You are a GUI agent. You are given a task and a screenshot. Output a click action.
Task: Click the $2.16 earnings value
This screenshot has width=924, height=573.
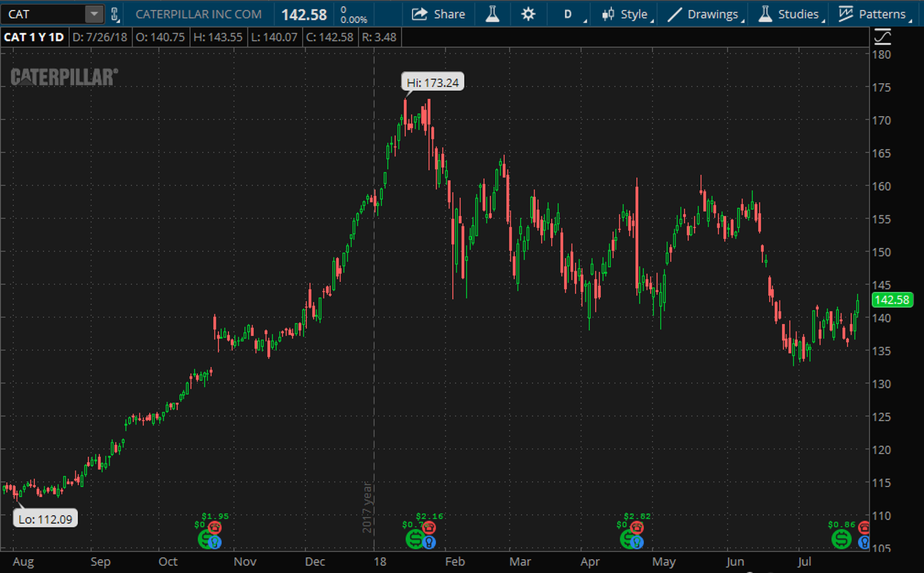pyautogui.click(x=428, y=516)
